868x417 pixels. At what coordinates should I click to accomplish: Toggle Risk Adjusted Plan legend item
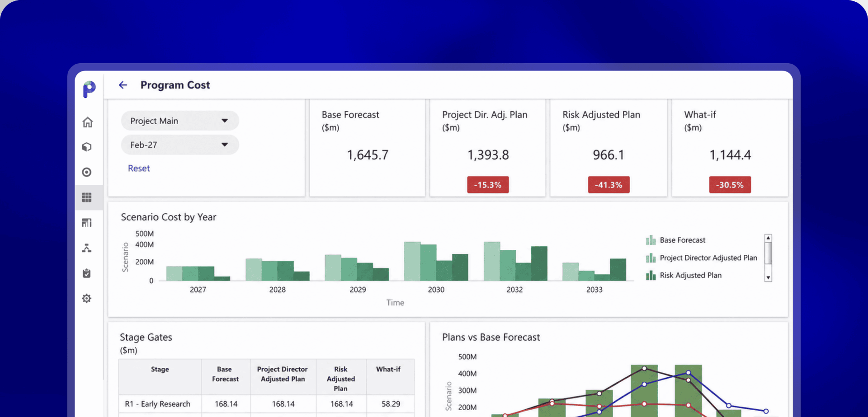684,275
